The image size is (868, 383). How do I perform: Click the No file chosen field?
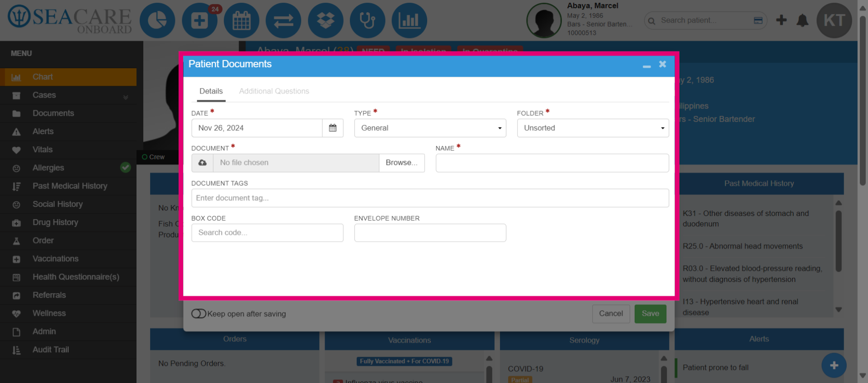296,163
